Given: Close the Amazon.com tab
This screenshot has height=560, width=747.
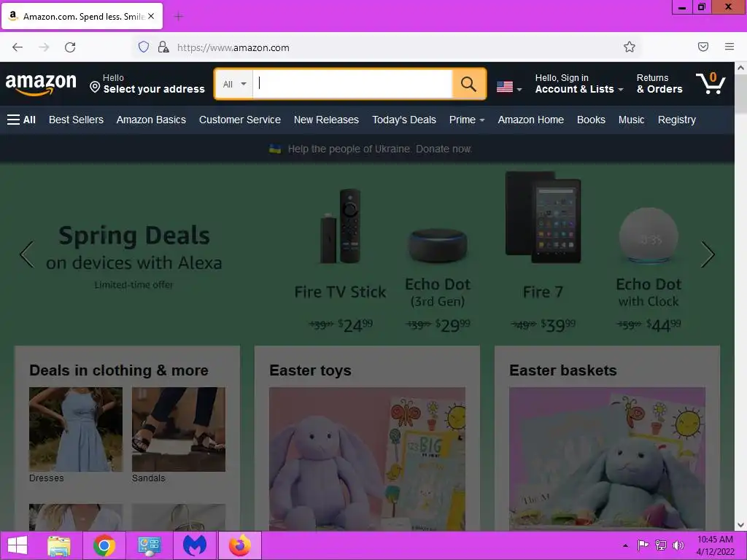Looking at the screenshot, I should click(x=151, y=16).
